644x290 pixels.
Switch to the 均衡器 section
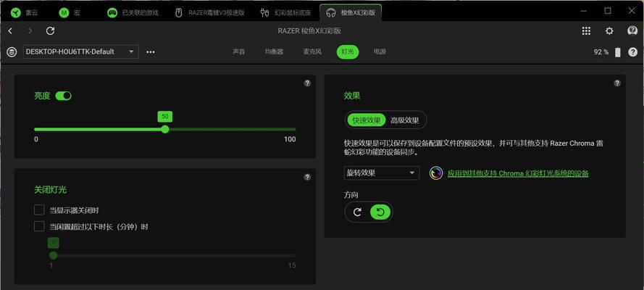click(x=274, y=51)
